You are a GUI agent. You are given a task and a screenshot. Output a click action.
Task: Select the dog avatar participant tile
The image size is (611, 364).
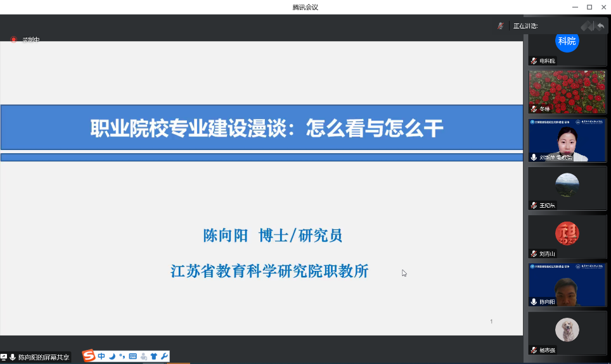click(567, 332)
